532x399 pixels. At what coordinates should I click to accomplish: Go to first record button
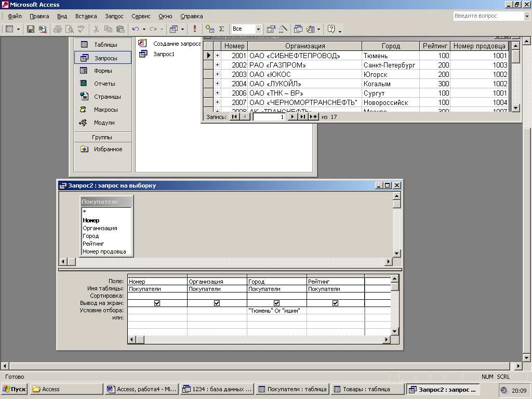point(234,117)
